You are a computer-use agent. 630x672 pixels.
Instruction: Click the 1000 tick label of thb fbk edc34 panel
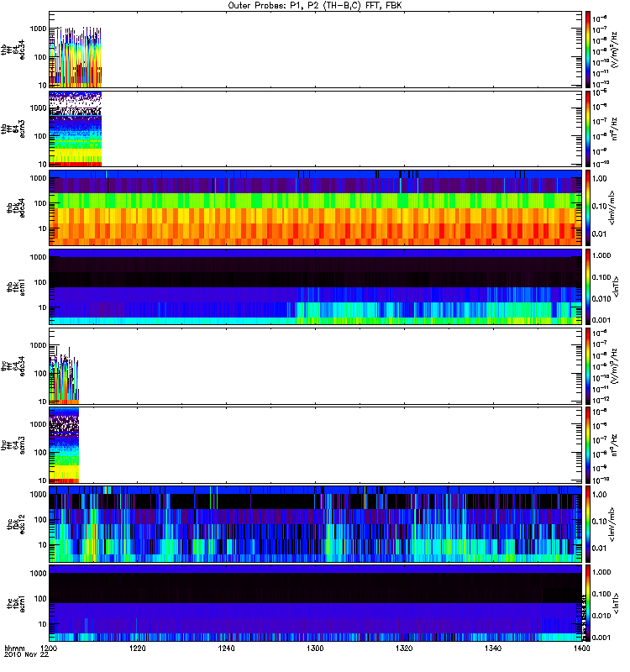click(38, 178)
